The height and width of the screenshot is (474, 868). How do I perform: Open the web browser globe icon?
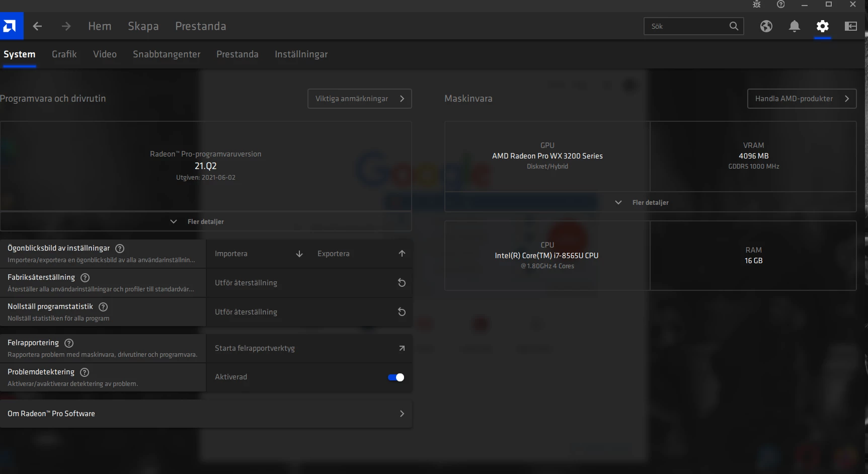click(766, 26)
